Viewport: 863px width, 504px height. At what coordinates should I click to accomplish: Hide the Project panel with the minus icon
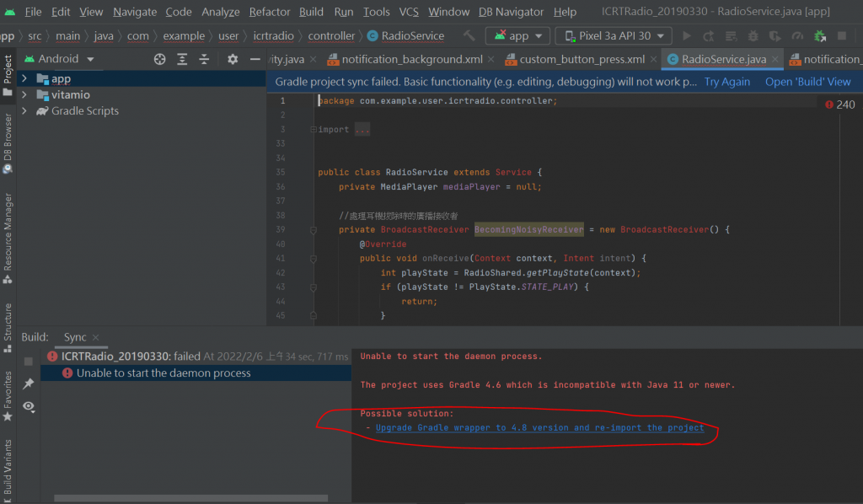255,59
